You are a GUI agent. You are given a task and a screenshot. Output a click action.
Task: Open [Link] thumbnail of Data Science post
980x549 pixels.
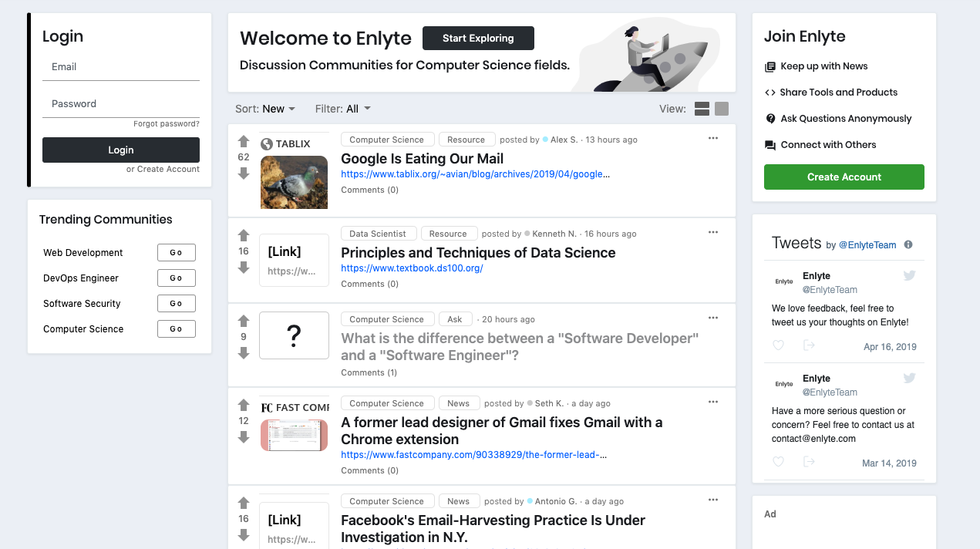coord(294,261)
